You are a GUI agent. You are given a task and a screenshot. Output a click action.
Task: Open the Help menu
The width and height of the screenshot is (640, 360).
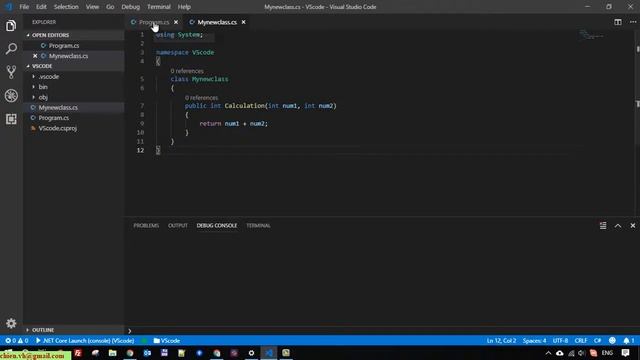point(184,7)
